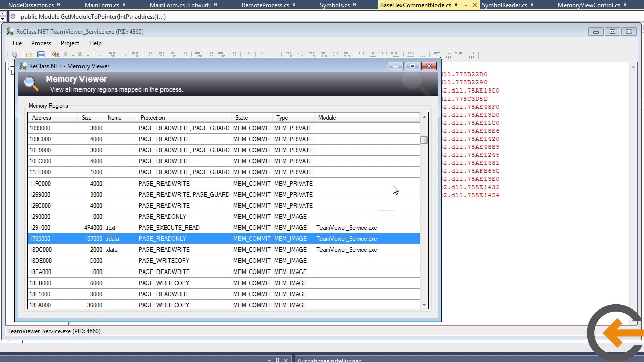Image resolution: width=644 pixels, height=362 pixels.
Task: Click status bar text TeamViewer_Service.exe (PID: 4860)
Action: coord(54,331)
